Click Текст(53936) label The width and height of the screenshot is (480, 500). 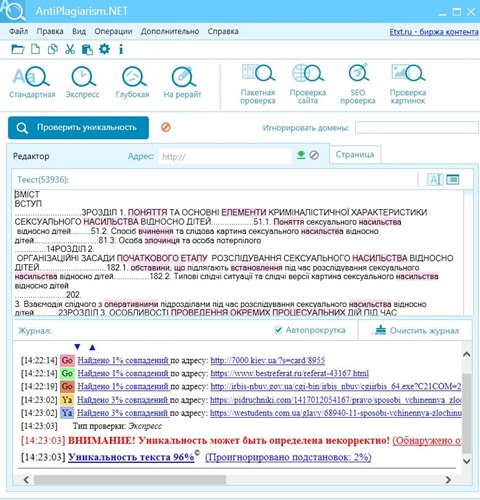pyautogui.click(x=43, y=180)
